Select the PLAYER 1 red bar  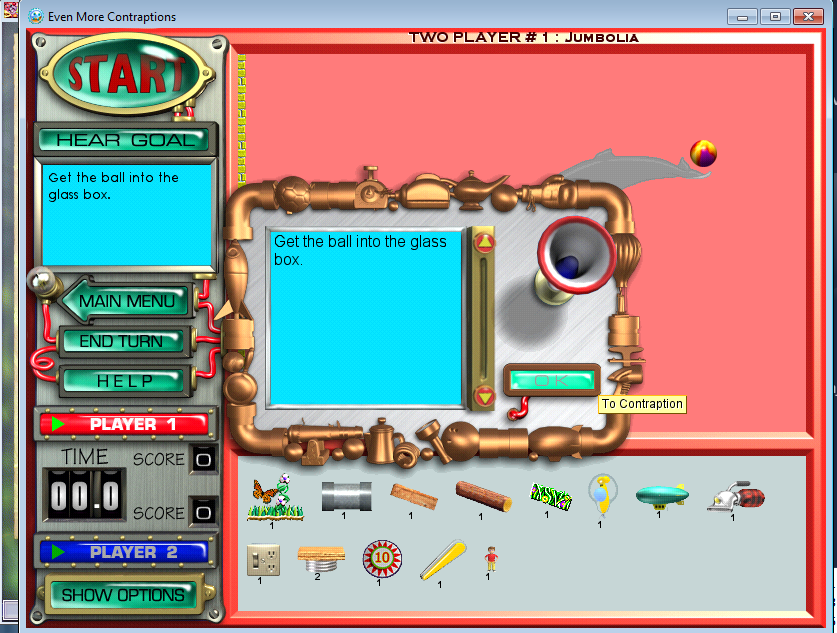(123, 424)
